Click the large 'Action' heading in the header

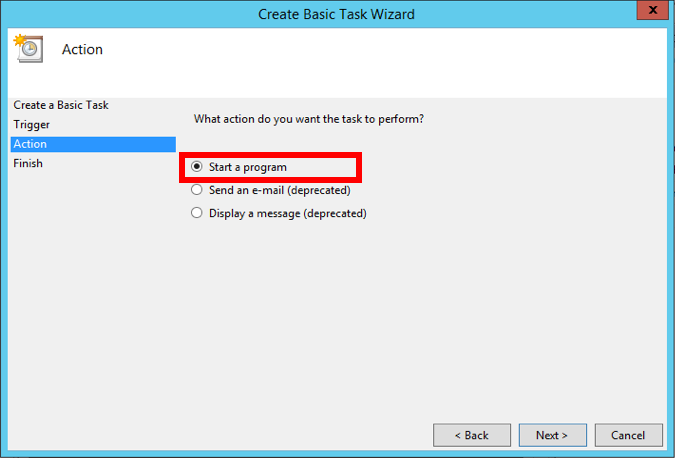coord(82,49)
